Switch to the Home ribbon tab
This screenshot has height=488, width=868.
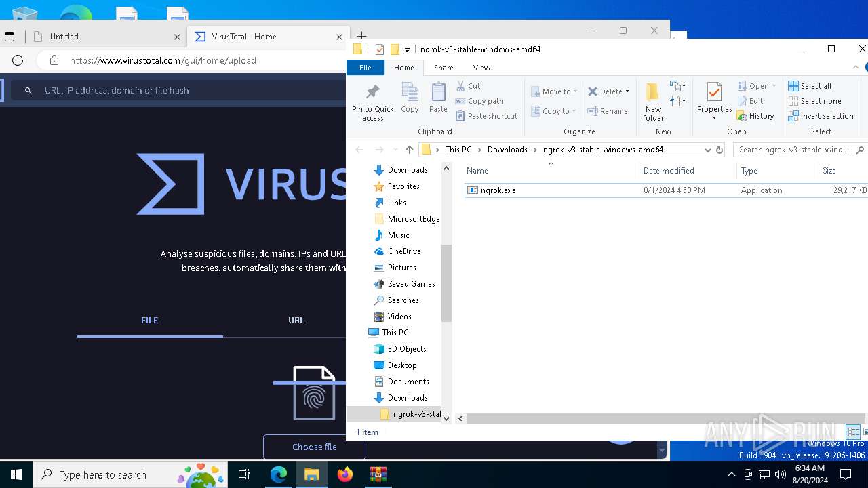click(x=404, y=68)
